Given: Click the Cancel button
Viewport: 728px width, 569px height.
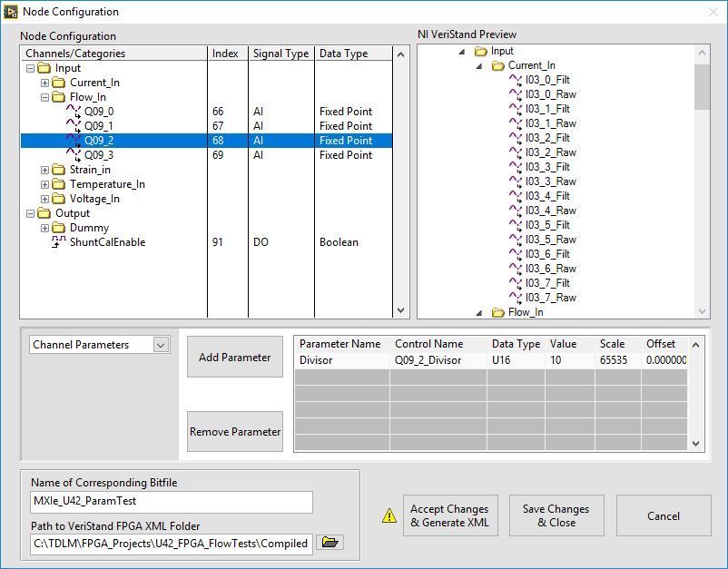Looking at the screenshot, I should coord(664,515).
